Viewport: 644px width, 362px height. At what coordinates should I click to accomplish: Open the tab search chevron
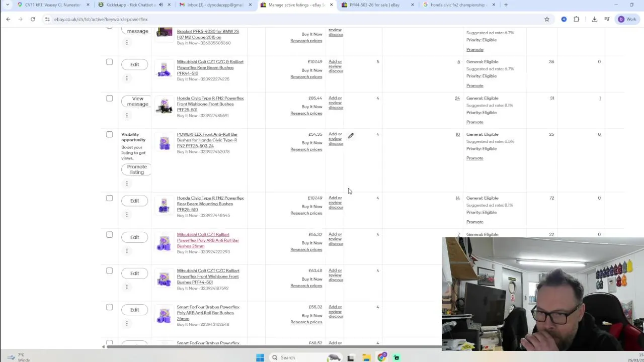pyautogui.click(x=7, y=5)
